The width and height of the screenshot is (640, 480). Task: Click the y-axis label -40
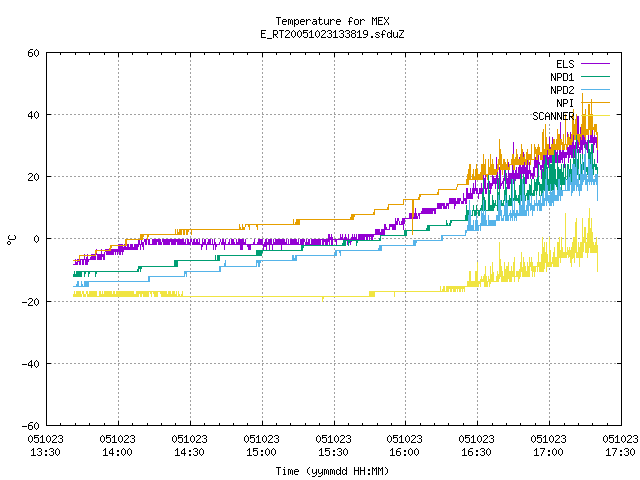click(31, 364)
